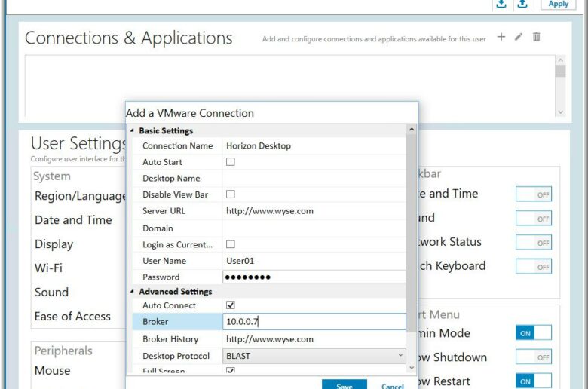
Task: Click the export configuration upload icon
Action: tap(522, 4)
